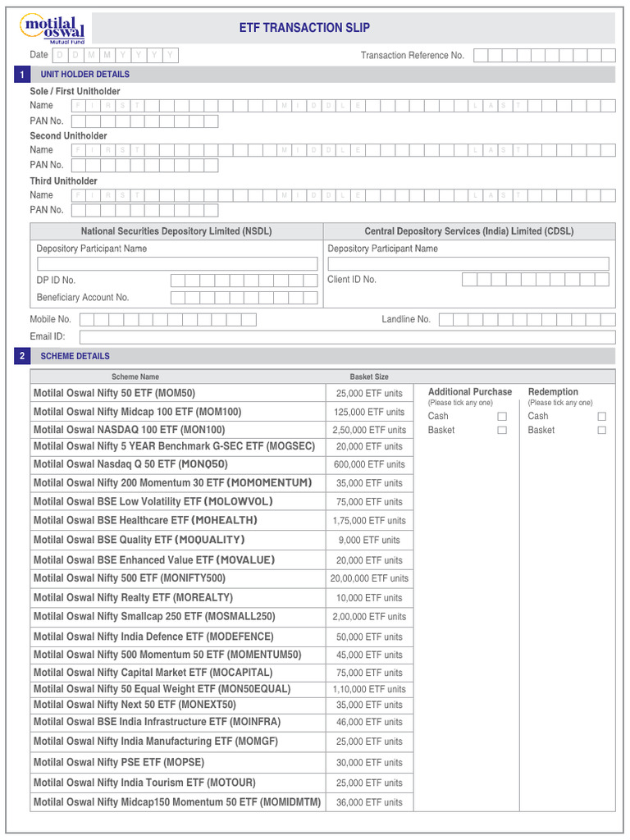This screenshot has width=630, height=840.
Task: Select the Nasdaq Q 50 ETF (MONQ50) row
Action: click(221, 464)
